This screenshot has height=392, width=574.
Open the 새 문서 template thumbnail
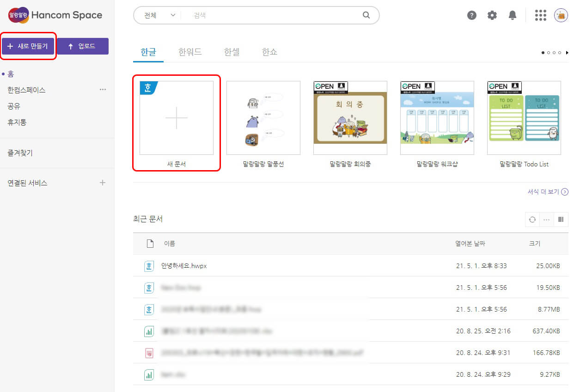[x=176, y=118]
